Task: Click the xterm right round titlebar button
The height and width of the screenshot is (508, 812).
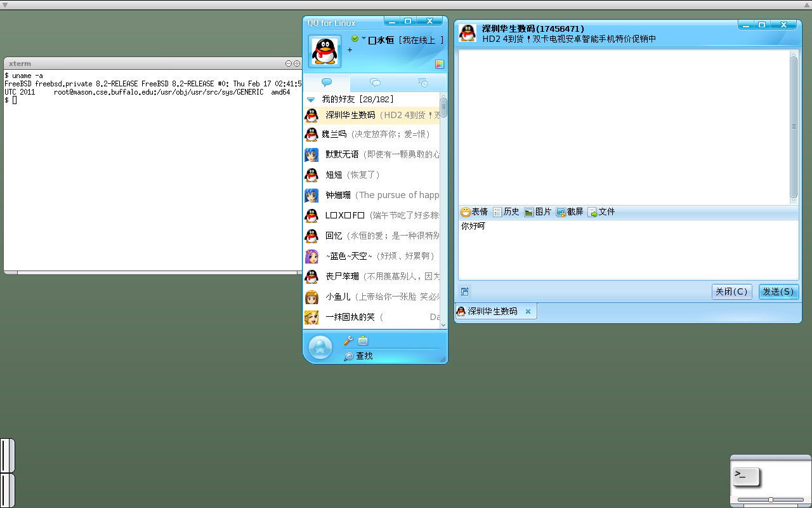Action: click(296, 63)
